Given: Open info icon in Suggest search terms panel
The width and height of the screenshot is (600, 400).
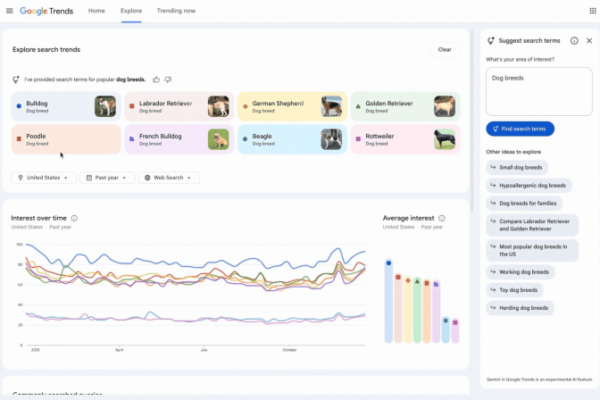Looking at the screenshot, I should [574, 40].
